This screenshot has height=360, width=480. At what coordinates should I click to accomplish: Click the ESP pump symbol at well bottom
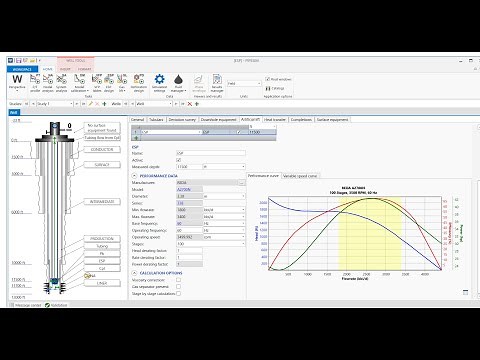click(x=54, y=281)
